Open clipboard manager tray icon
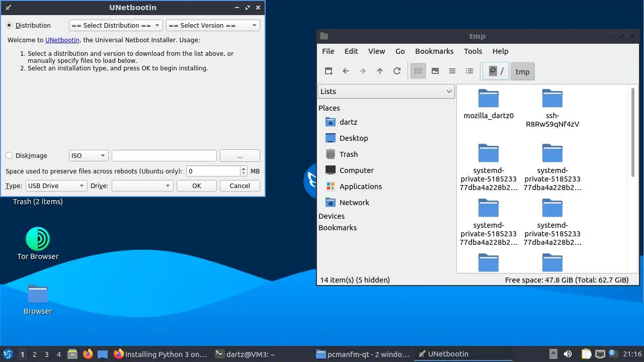The image size is (644, 362). tap(587, 354)
